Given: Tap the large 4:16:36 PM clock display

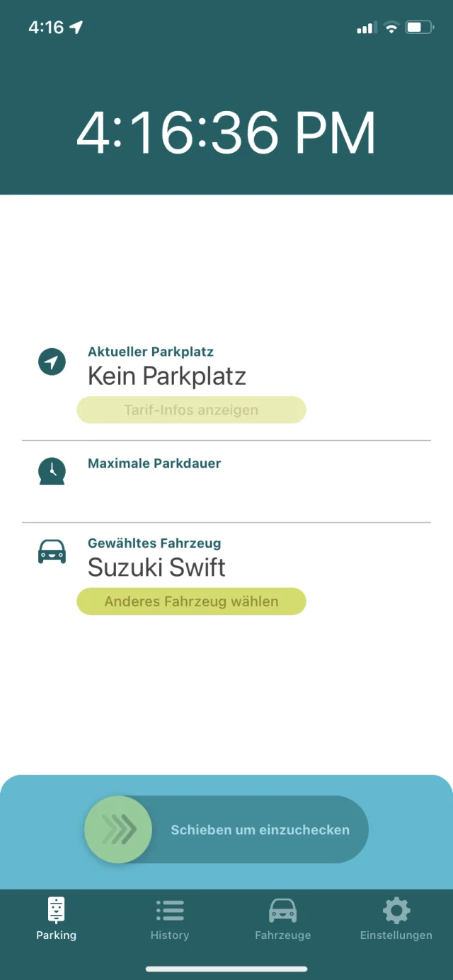Looking at the screenshot, I should (x=226, y=132).
